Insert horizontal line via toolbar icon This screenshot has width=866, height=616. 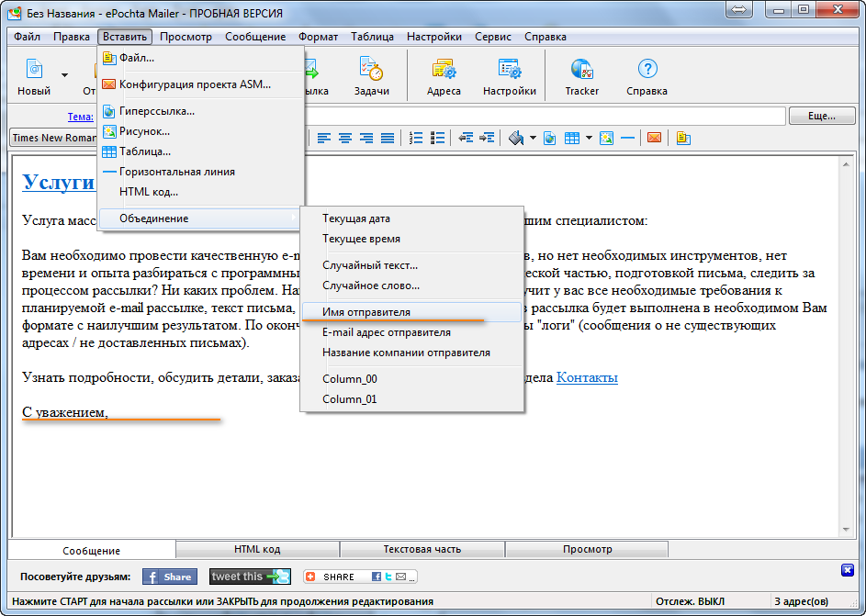point(627,138)
